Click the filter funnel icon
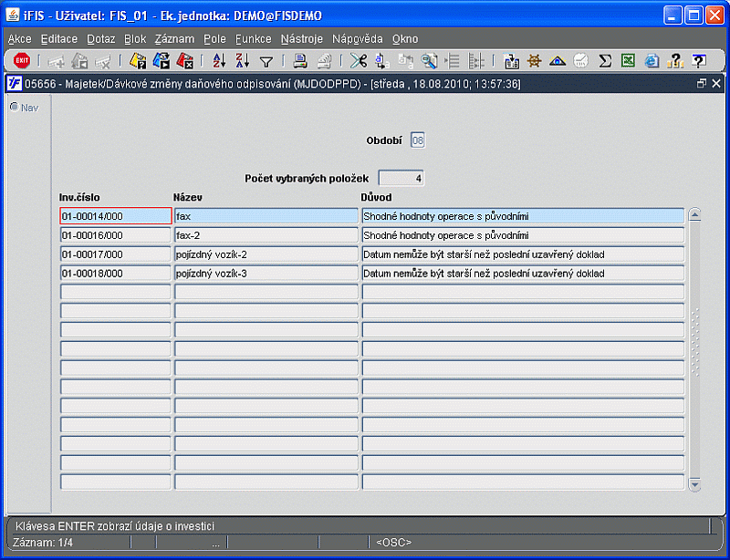This screenshot has height=560, width=730. tap(266, 61)
